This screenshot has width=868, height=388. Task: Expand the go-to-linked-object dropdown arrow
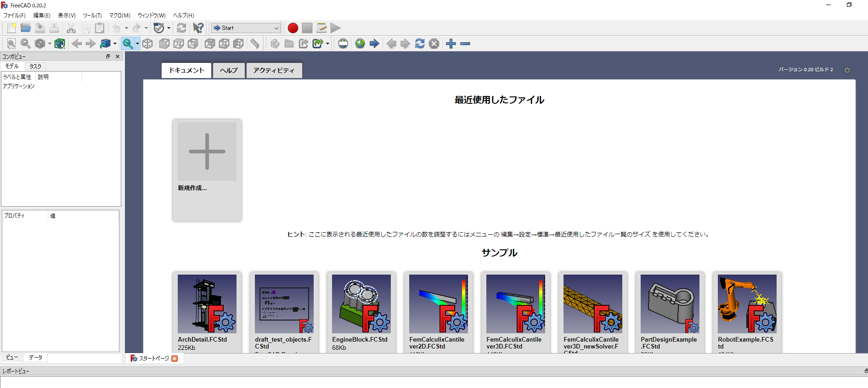click(x=115, y=44)
